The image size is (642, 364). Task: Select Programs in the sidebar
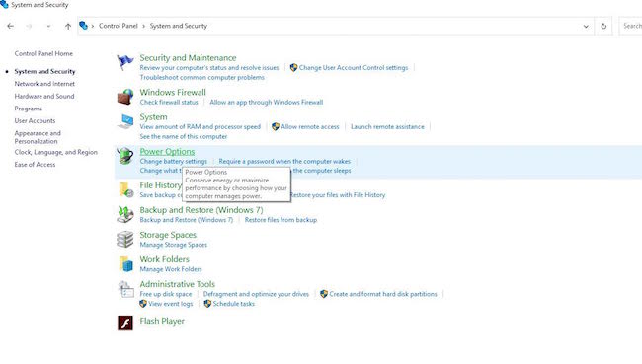[29, 109]
